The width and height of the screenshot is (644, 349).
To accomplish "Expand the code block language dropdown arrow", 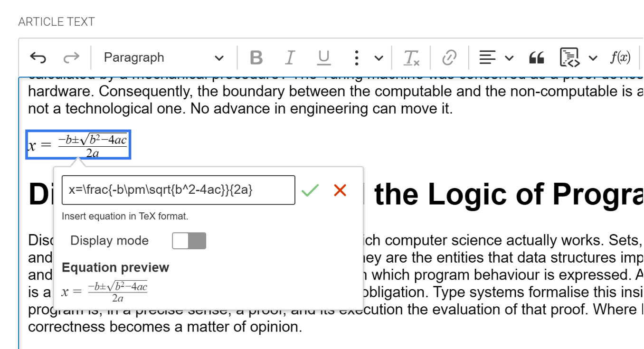I will 593,58.
